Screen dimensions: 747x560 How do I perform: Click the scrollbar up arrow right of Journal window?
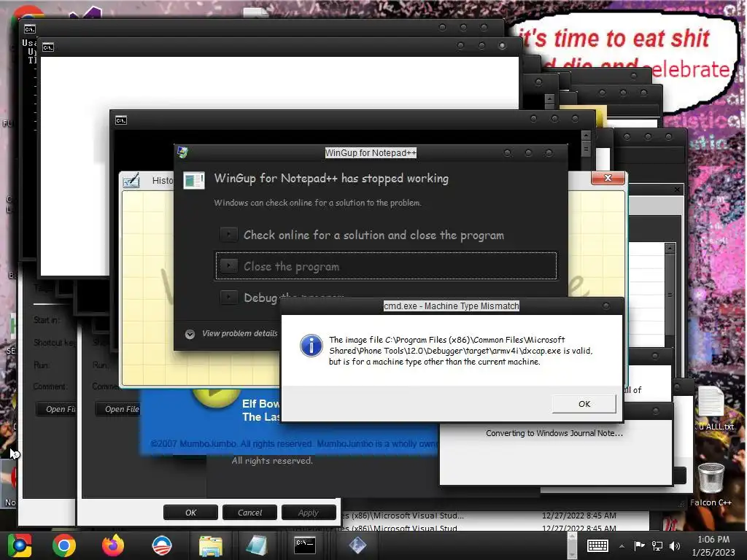click(x=670, y=248)
